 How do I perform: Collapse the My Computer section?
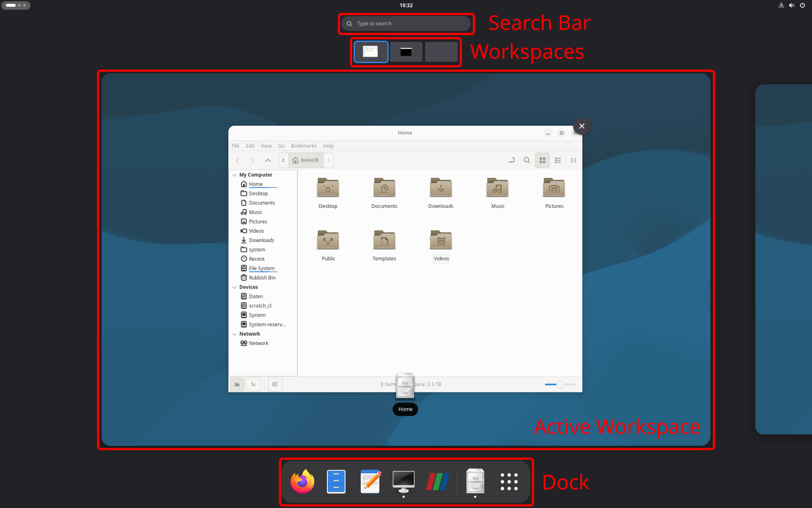[235, 175]
